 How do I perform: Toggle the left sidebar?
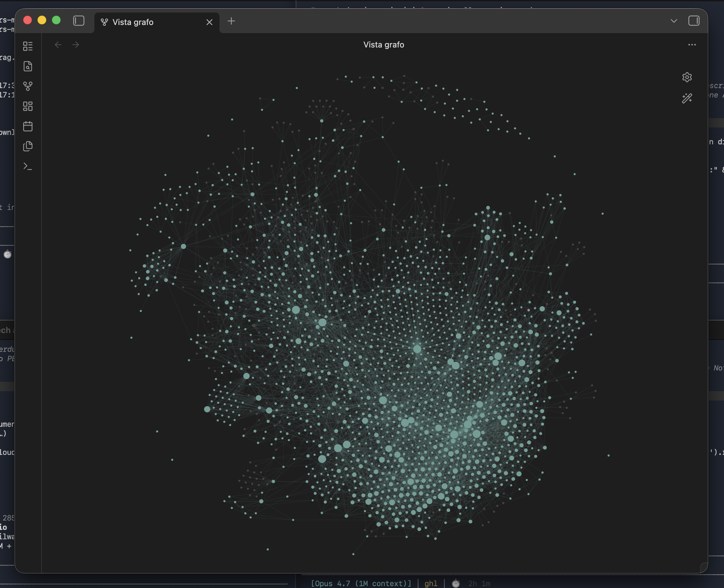pyautogui.click(x=79, y=21)
